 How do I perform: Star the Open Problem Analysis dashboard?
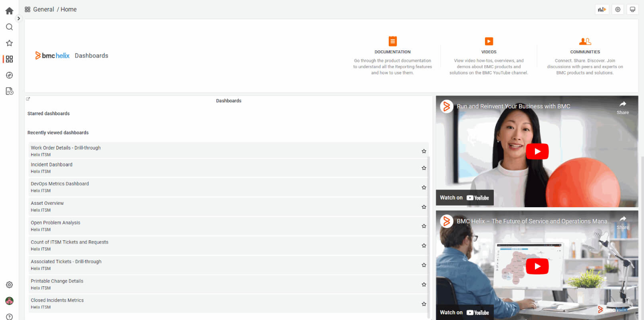(424, 226)
